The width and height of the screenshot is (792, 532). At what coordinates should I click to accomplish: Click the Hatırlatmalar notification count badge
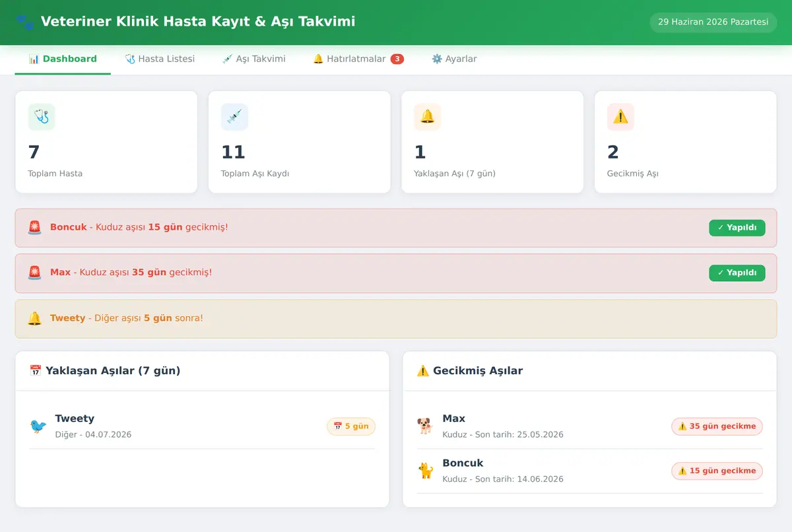[x=397, y=59]
